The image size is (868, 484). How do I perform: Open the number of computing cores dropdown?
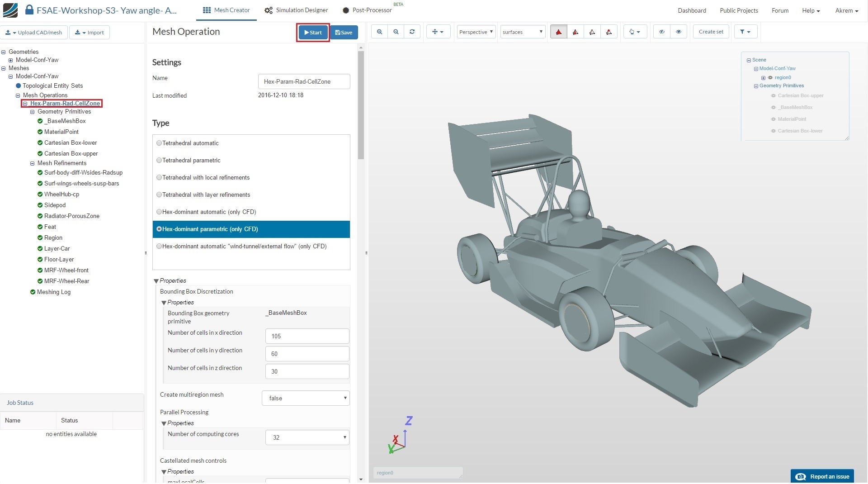pyautogui.click(x=307, y=437)
